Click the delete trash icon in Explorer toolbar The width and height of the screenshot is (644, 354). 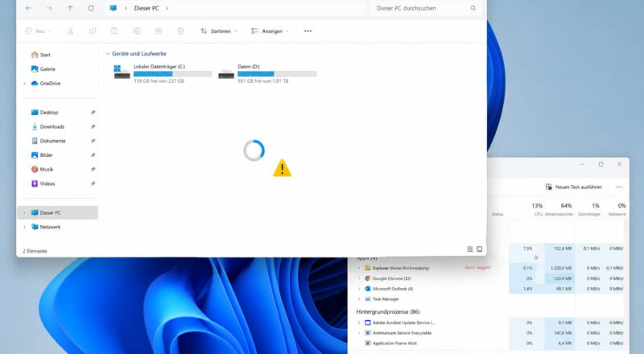click(180, 31)
